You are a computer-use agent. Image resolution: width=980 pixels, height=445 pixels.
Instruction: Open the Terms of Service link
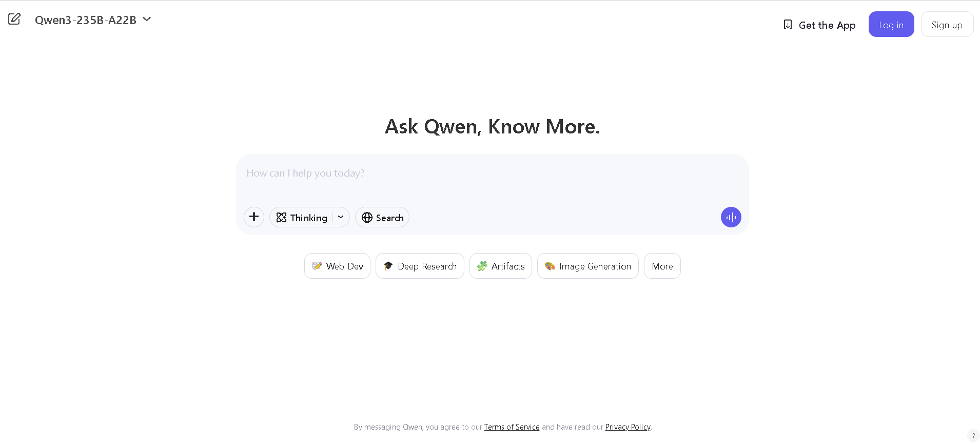(512, 427)
